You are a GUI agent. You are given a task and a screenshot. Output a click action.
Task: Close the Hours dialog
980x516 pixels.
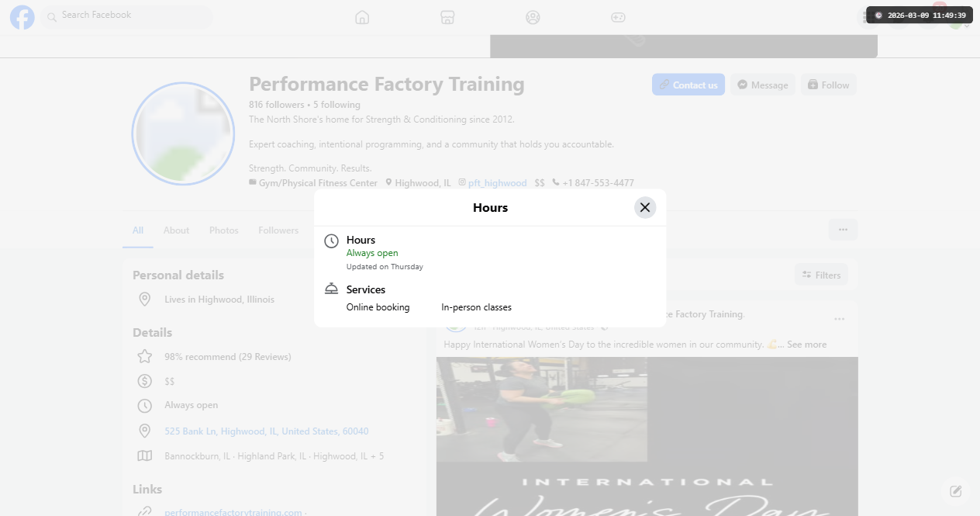645,207
